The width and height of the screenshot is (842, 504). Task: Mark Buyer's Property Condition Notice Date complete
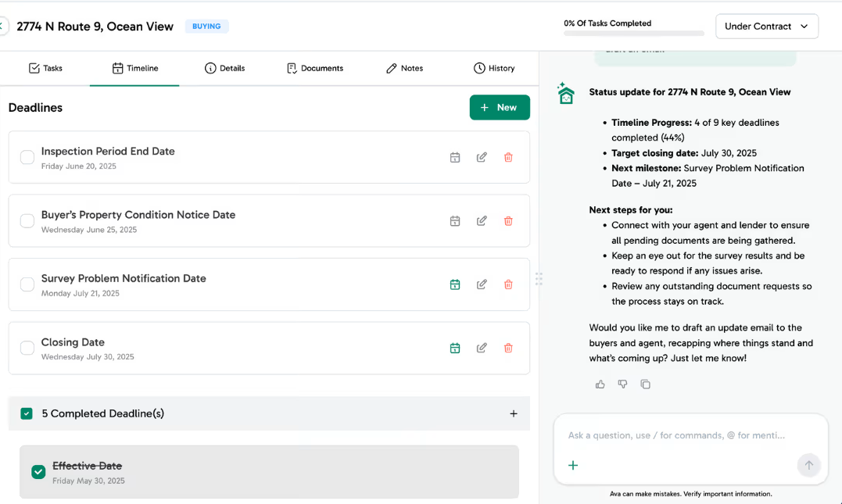pos(27,220)
